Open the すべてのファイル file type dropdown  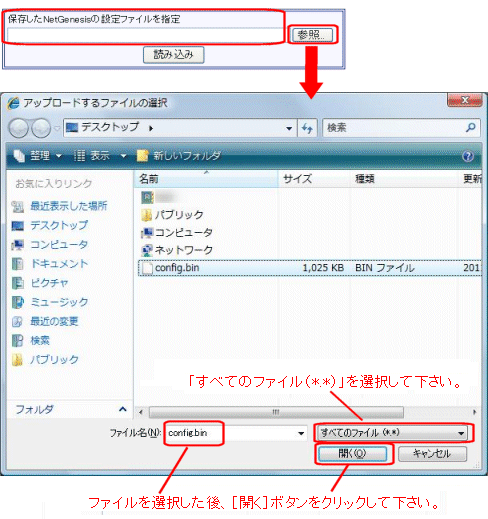(392, 433)
